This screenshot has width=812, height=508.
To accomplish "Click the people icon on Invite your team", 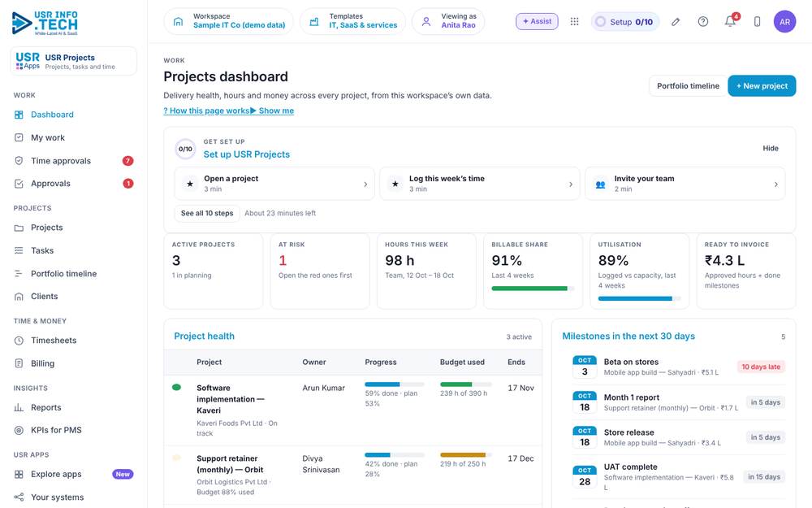I will [600, 184].
